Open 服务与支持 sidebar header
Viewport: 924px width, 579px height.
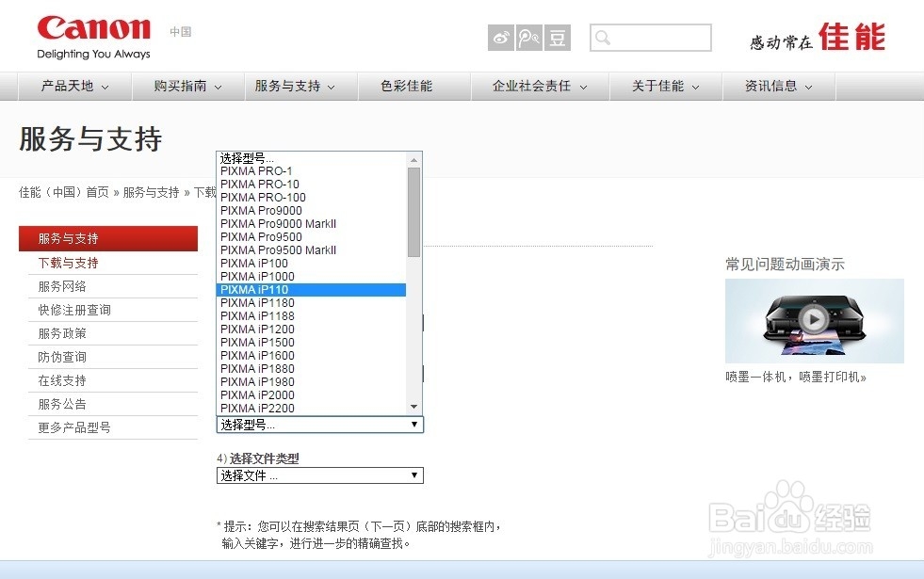click(x=108, y=238)
